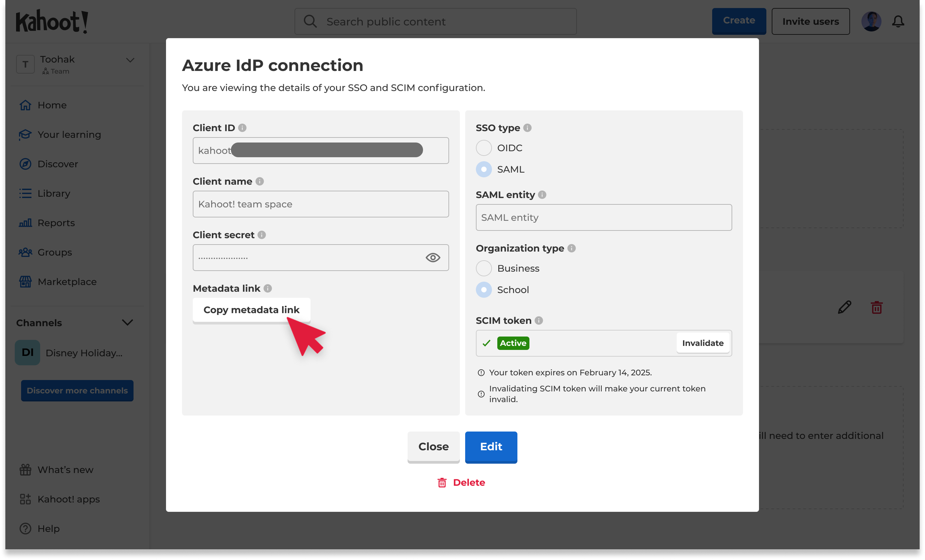Click the What's new gift icon

point(25,470)
